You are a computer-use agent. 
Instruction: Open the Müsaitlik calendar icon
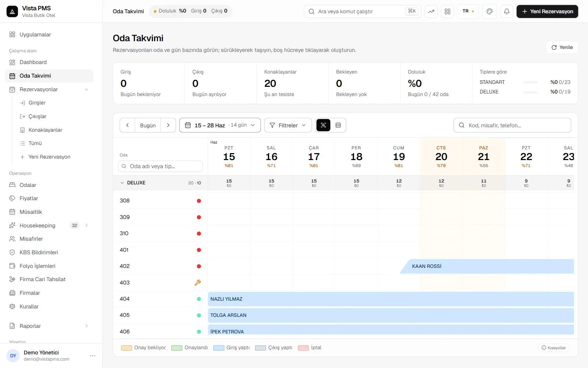click(x=12, y=212)
